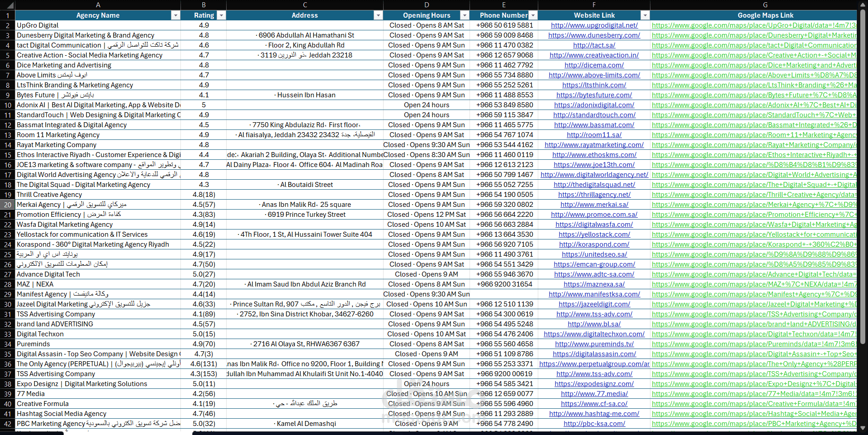Open the bytesfuture.com website link
Screen dimensions: 868x435
[x=594, y=95]
